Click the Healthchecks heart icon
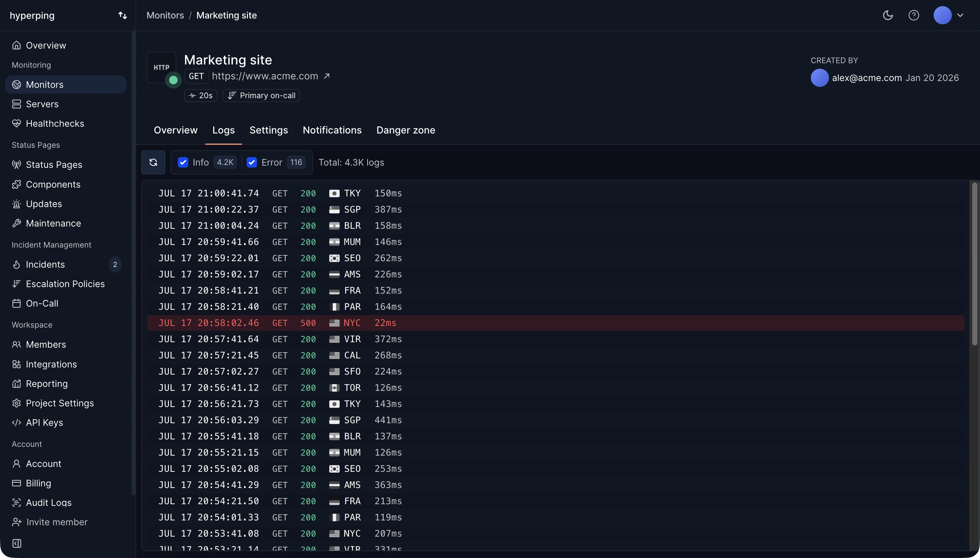Viewport: 980px width, 558px height. click(17, 123)
